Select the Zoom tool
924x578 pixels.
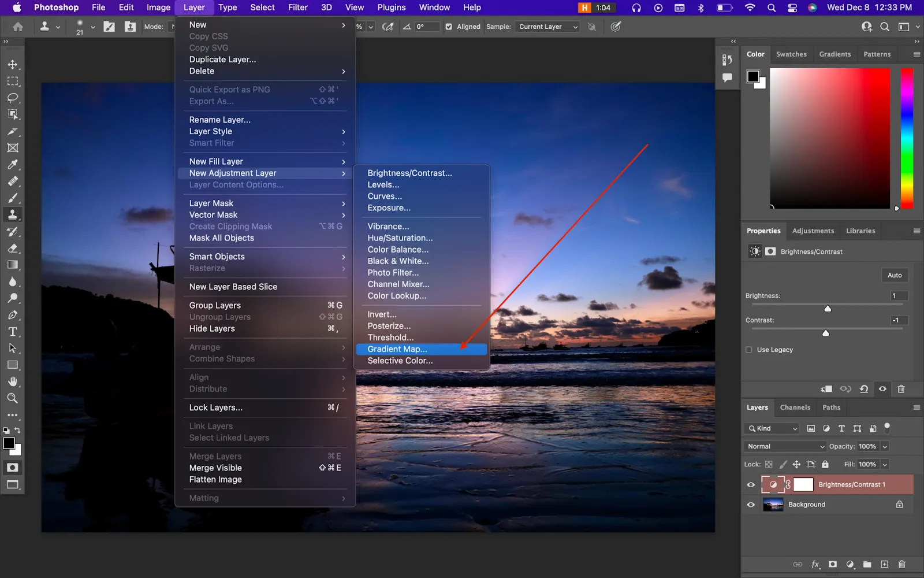(x=13, y=398)
